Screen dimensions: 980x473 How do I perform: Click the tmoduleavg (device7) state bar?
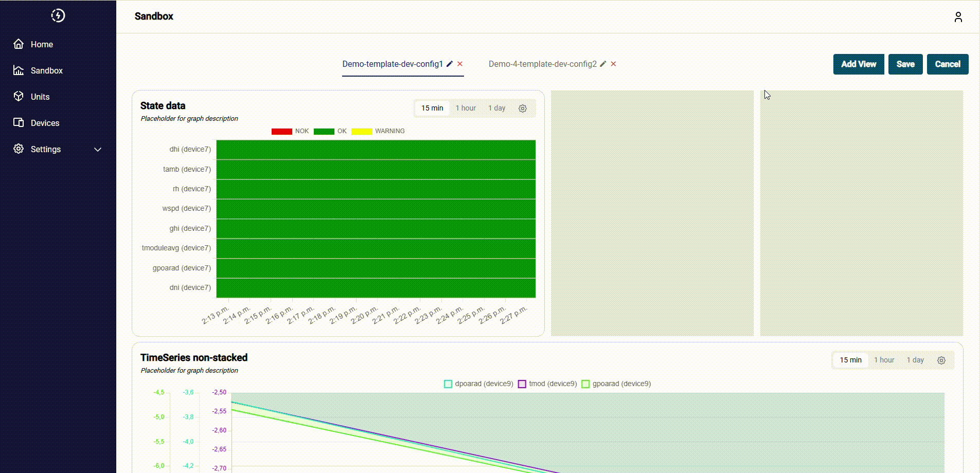coord(376,248)
